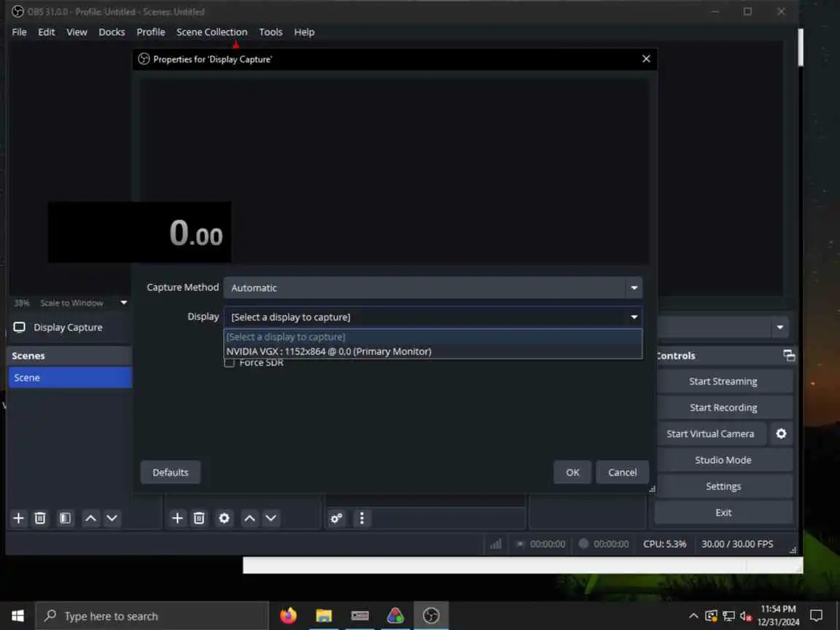Open scene filters icon in Scenes panel
The height and width of the screenshot is (630, 840).
point(65,518)
